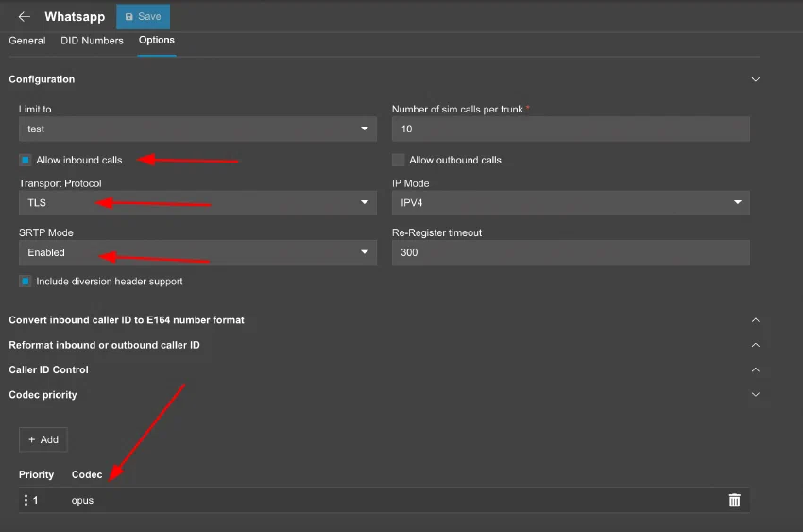Open the SRTP Mode dropdown
Viewport: 803px width, 532px height.
[x=197, y=252]
